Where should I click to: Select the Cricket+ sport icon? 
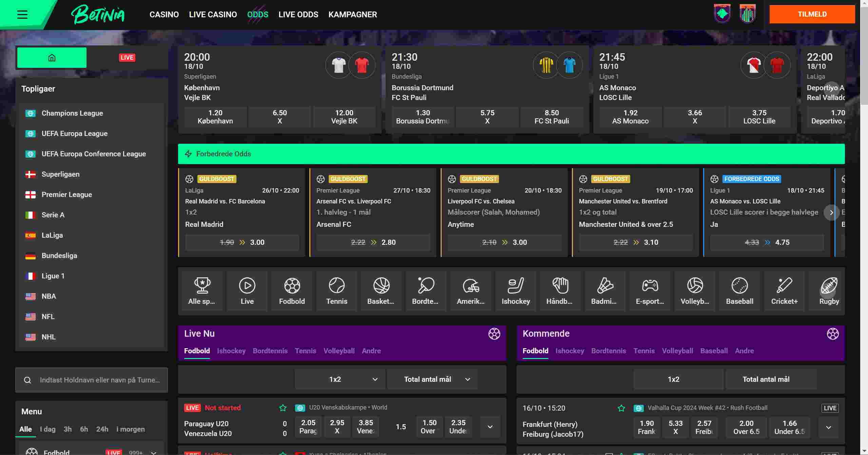(x=784, y=291)
